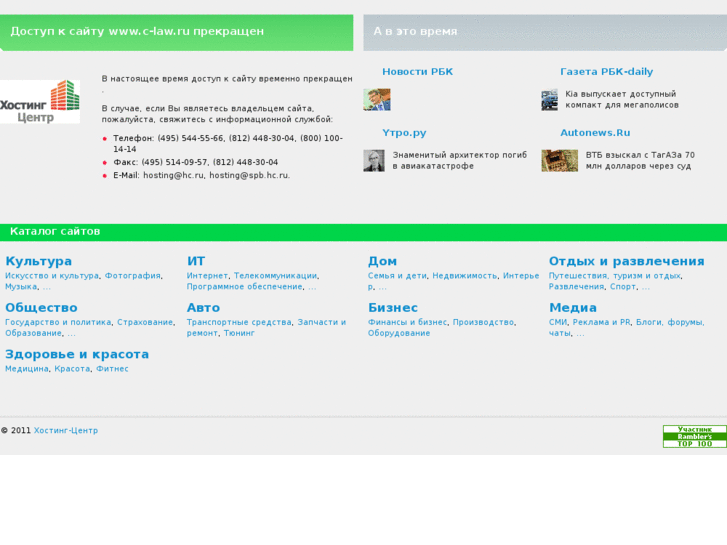Go to Недвижимость subcategory

coord(465,276)
